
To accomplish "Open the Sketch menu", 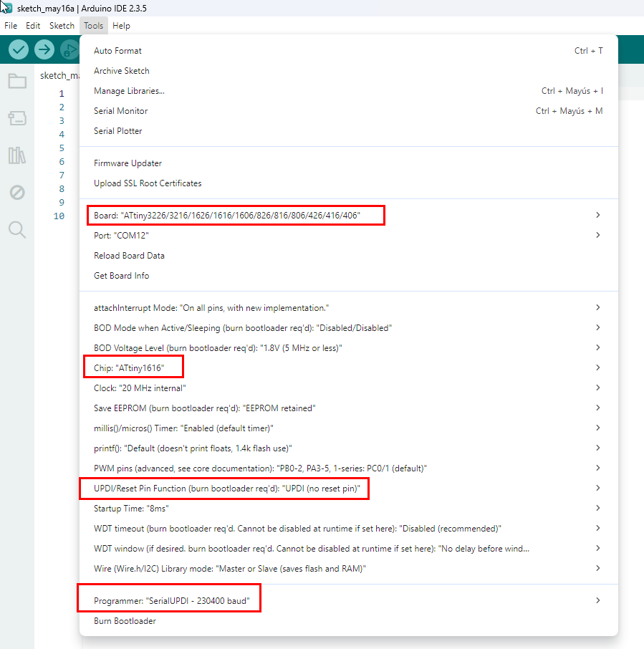I will [x=62, y=26].
